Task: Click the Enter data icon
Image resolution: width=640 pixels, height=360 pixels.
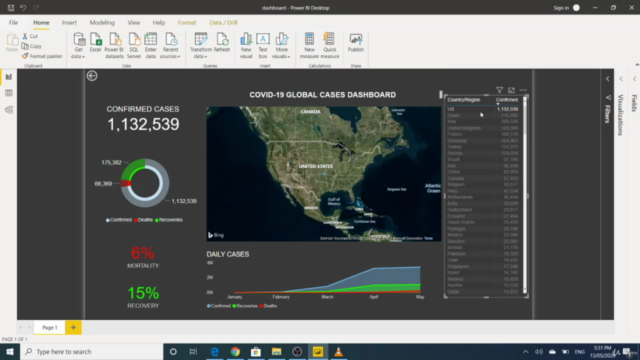Action: [x=151, y=40]
